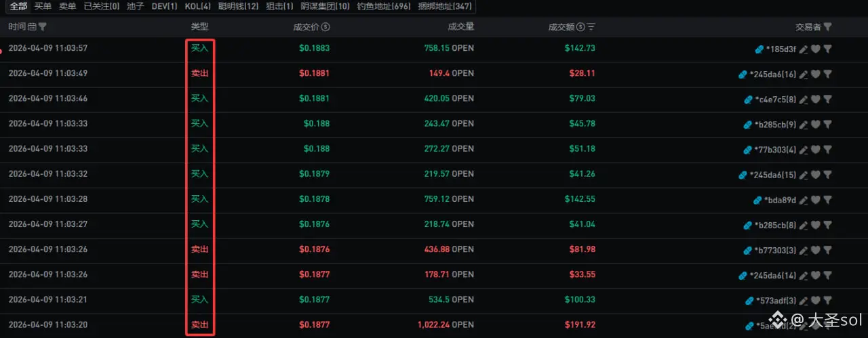Favorite trader *c4e7c5(8) with the heart
Viewport: 868px width, 338px height.
[816, 99]
